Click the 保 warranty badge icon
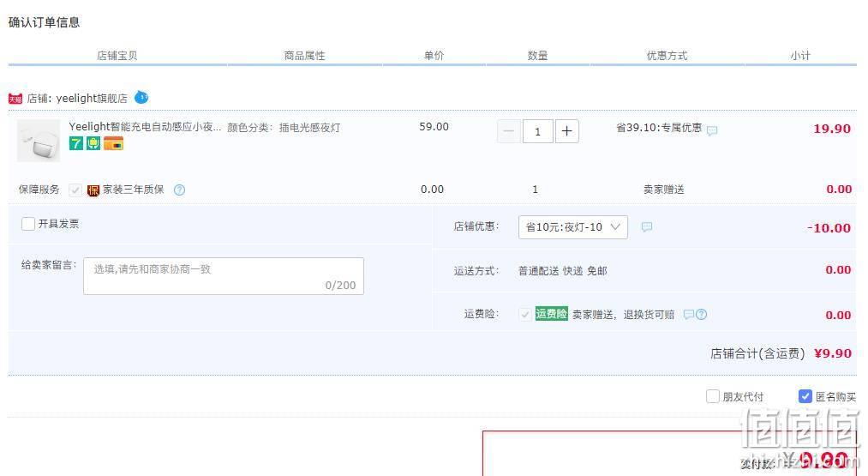The image size is (868, 476). [93, 190]
